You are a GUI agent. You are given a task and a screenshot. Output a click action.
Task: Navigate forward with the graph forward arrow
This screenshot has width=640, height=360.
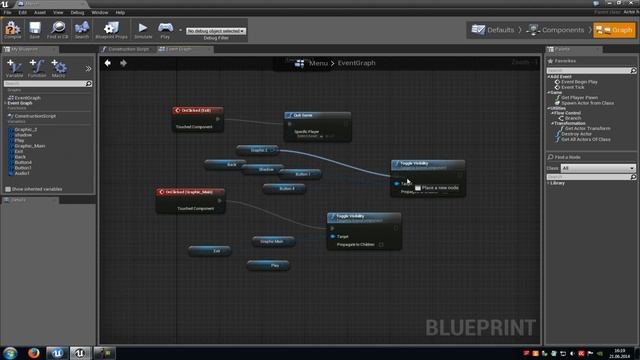[x=123, y=63]
